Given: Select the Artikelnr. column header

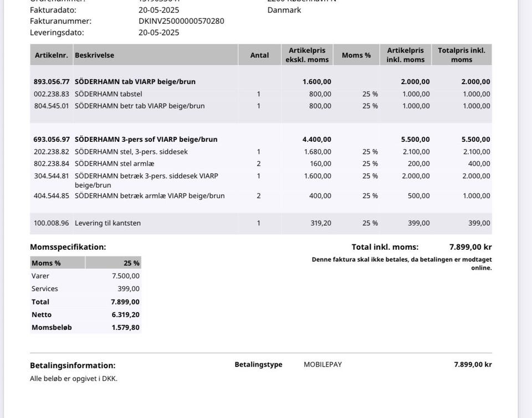Looking at the screenshot, I should pyautogui.click(x=51, y=55).
